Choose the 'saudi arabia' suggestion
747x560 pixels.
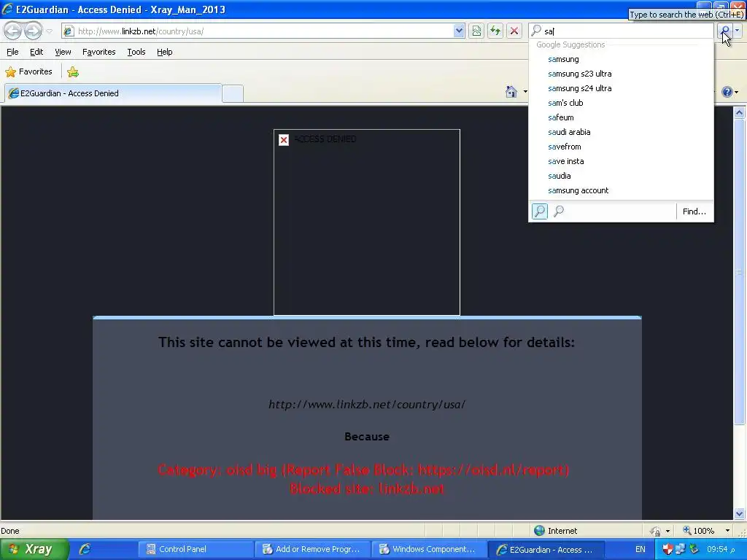[621, 132]
